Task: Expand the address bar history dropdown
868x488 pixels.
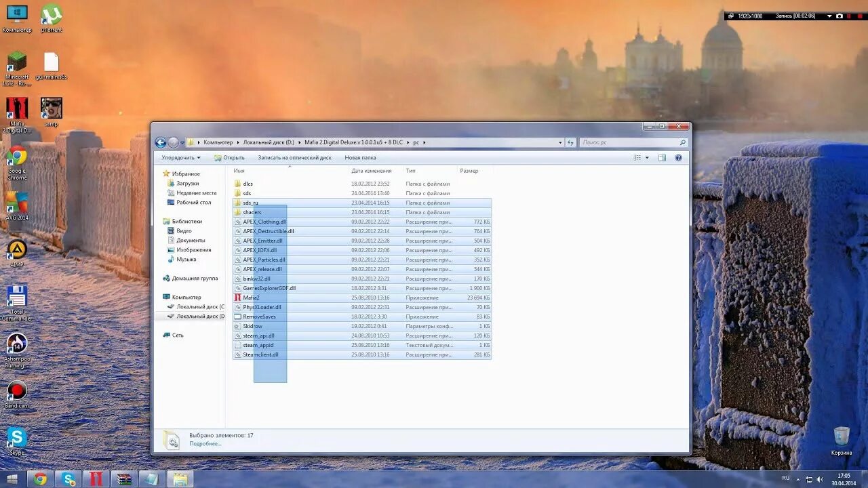Action: tap(560, 142)
